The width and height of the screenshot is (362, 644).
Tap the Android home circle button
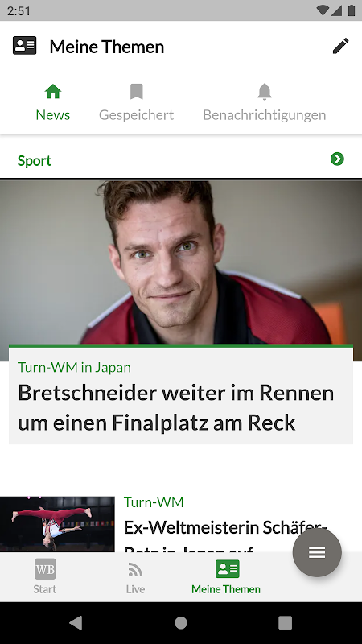point(180,622)
